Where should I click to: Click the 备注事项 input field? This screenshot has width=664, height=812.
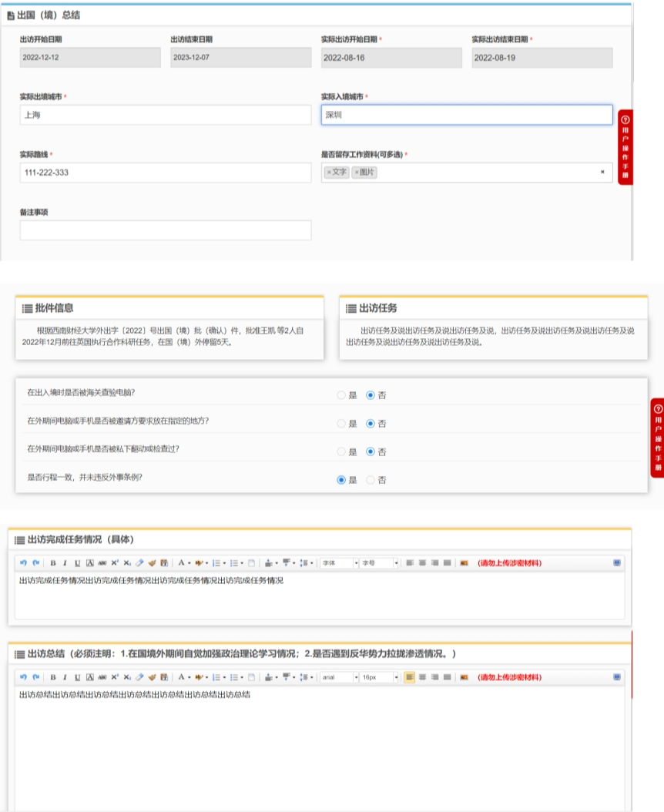(x=166, y=230)
